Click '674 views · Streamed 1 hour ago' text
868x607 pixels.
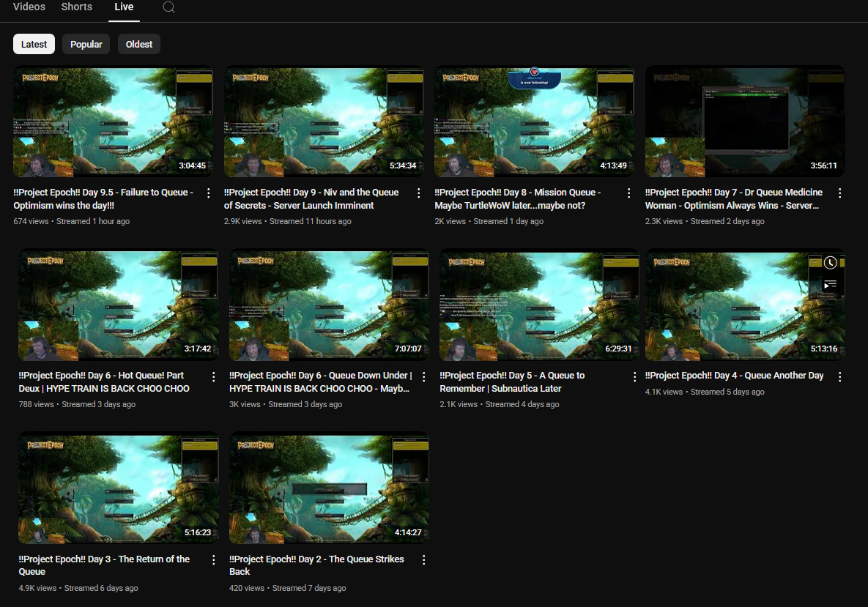click(x=71, y=221)
